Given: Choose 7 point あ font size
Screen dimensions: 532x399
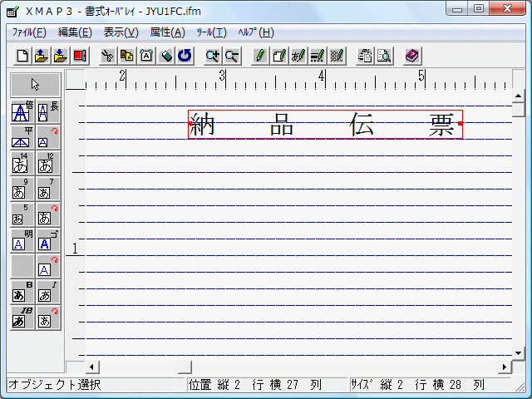Looking at the screenshot, I should [48, 189].
